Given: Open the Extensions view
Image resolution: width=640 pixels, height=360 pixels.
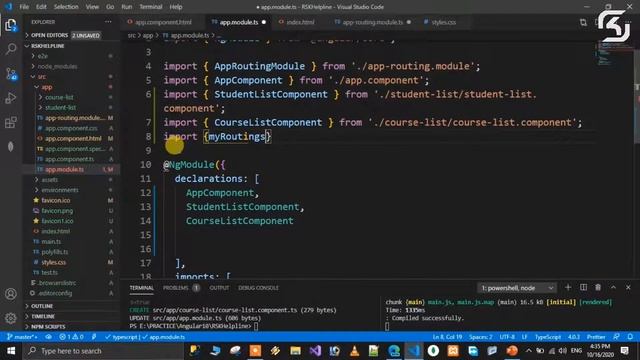Looking at the screenshot, I should [11, 122].
